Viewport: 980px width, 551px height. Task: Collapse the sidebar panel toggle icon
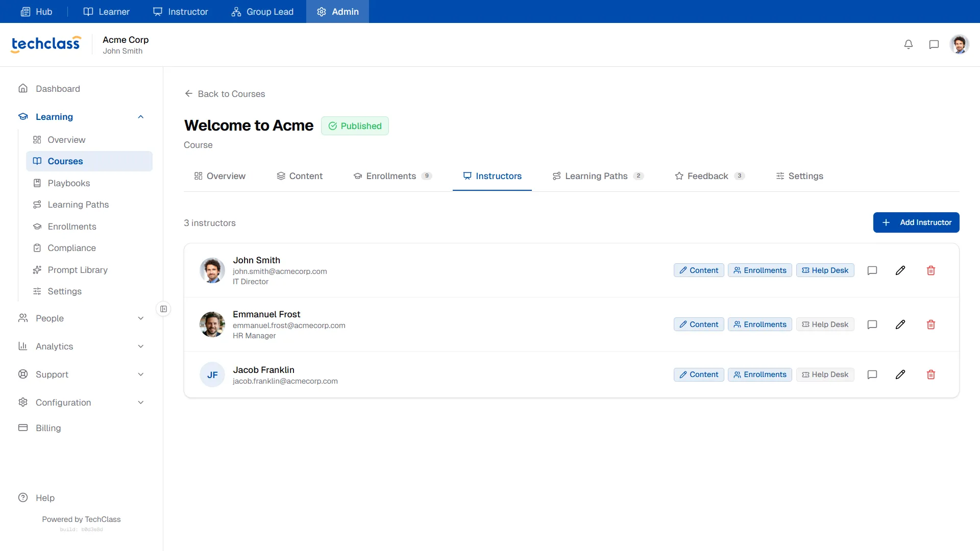163,309
